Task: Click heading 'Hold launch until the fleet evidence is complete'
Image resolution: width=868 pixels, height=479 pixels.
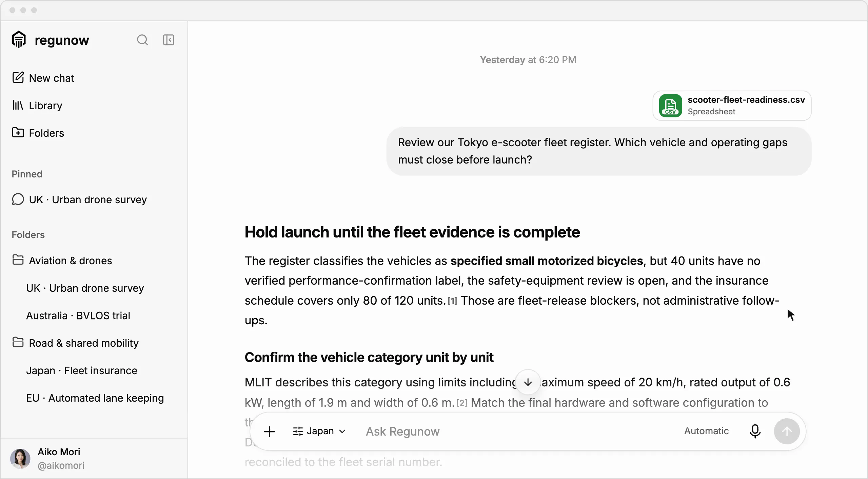Action: pos(412,232)
